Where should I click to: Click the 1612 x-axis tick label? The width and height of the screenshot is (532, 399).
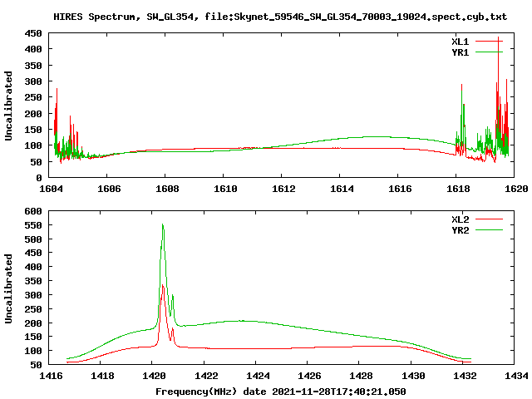click(x=283, y=189)
